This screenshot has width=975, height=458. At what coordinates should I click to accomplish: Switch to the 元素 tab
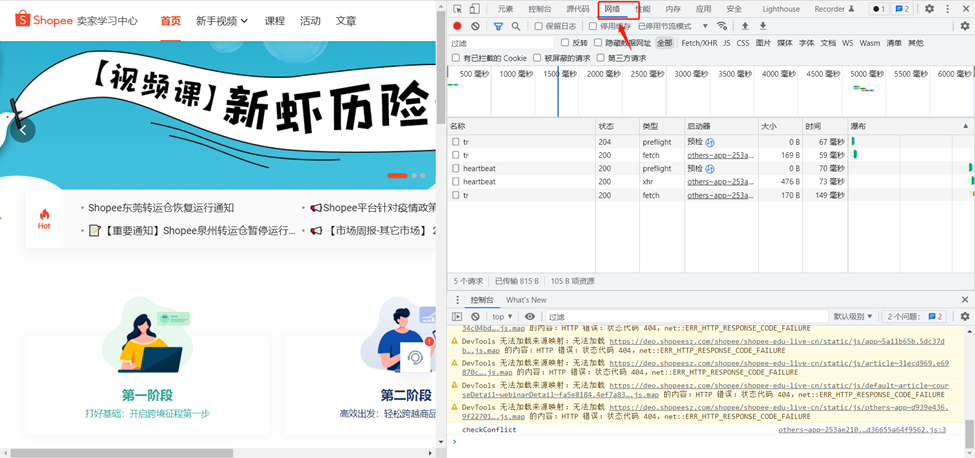[506, 9]
